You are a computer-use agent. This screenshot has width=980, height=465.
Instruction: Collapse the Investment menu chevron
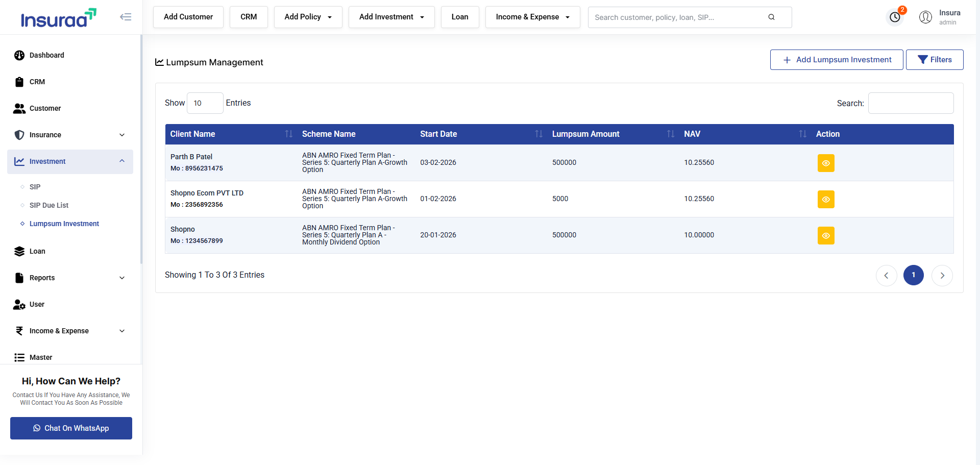pyautogui.click(x=122, y=161)
